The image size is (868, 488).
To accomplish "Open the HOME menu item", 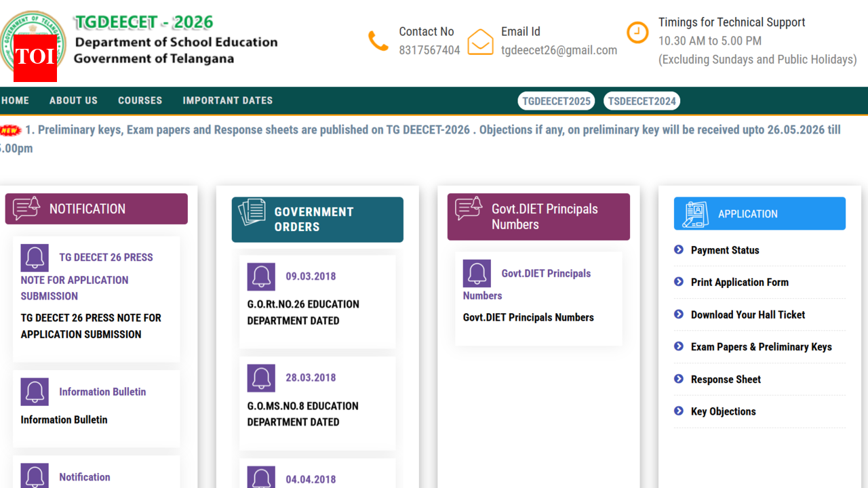I will [15, 100].
